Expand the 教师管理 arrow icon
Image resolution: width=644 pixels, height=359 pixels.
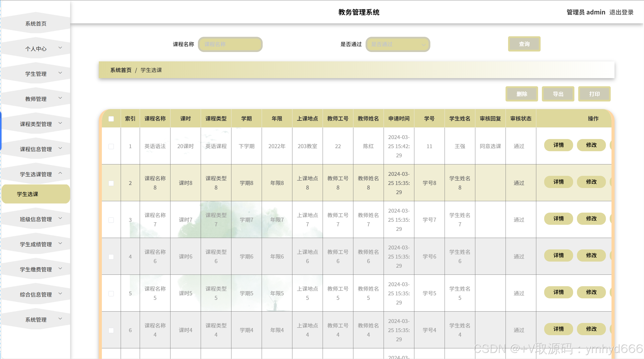[x=60, y=98]
